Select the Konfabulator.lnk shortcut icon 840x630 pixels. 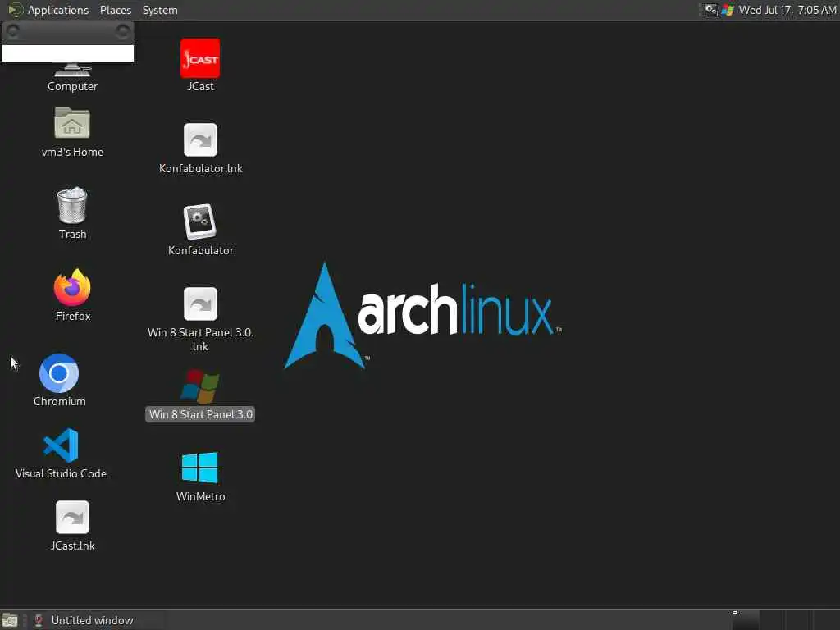200,139
